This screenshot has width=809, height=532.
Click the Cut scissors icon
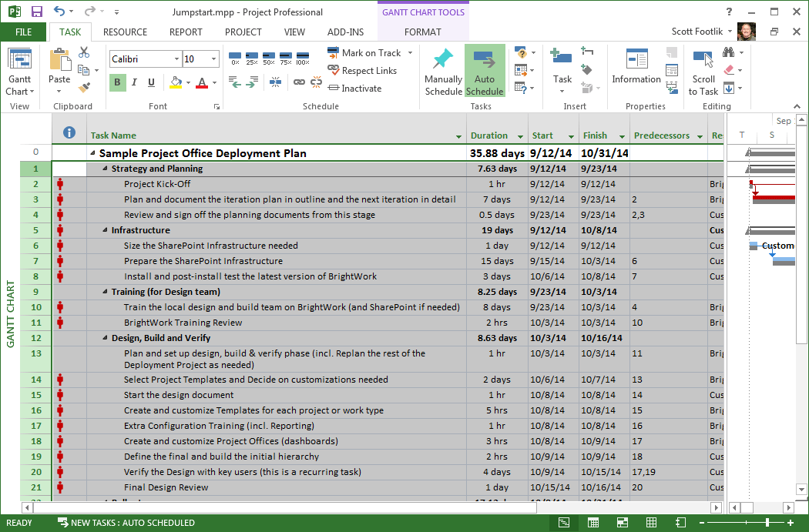(84, 52)
